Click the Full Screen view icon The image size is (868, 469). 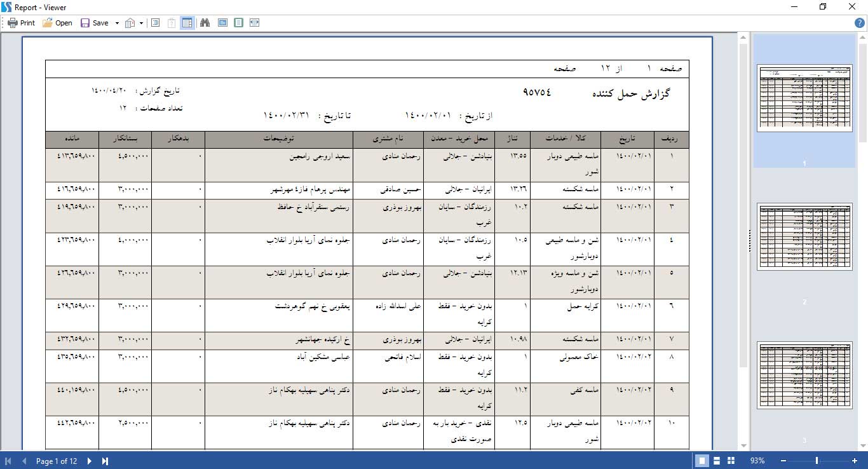[x=223, y=23]
